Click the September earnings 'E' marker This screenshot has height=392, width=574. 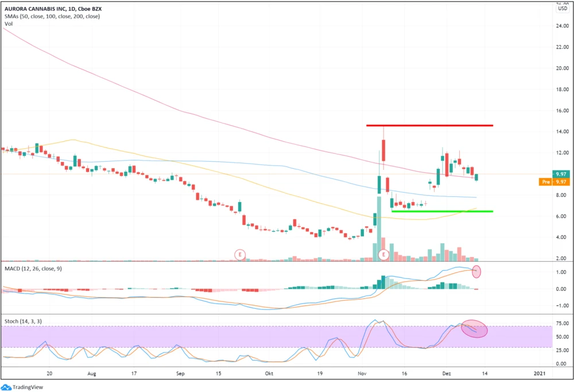[239, 254]
